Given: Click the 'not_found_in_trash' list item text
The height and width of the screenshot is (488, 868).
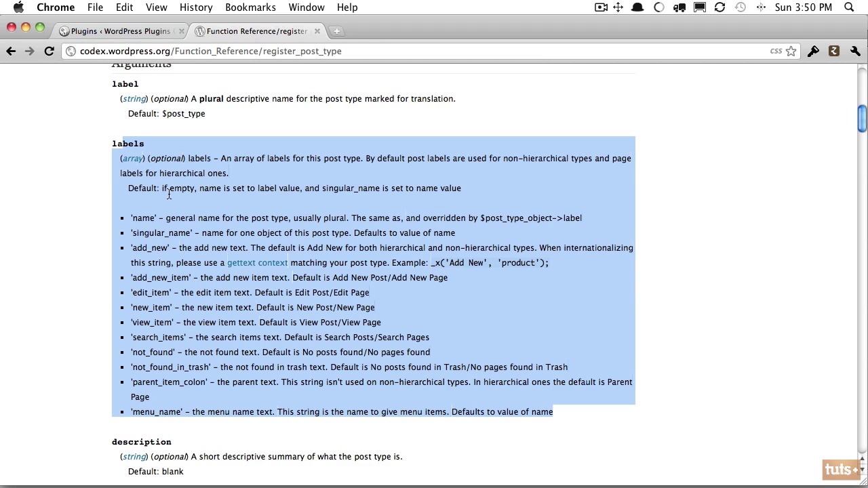Looking at the screenshot, I should coord(349,367).
